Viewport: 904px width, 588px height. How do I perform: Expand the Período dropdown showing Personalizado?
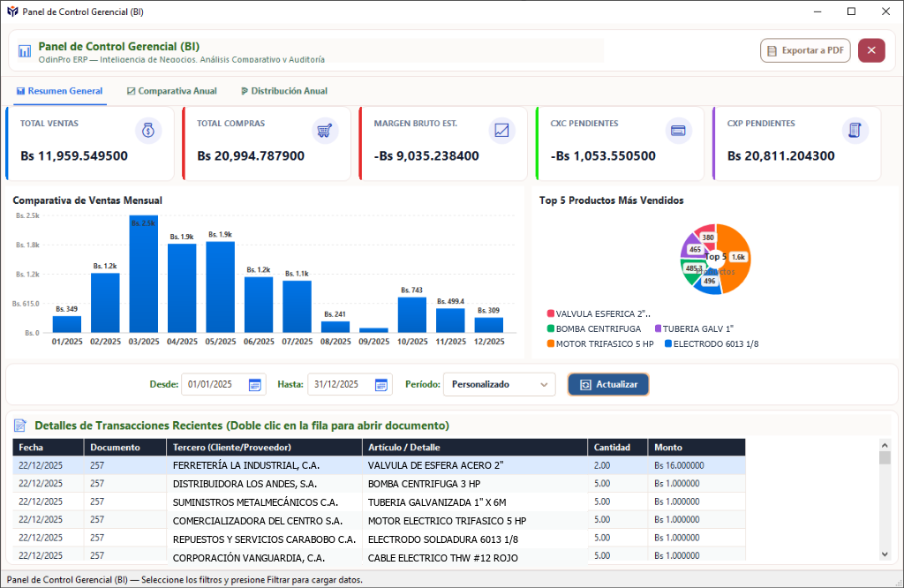(500, 385)
